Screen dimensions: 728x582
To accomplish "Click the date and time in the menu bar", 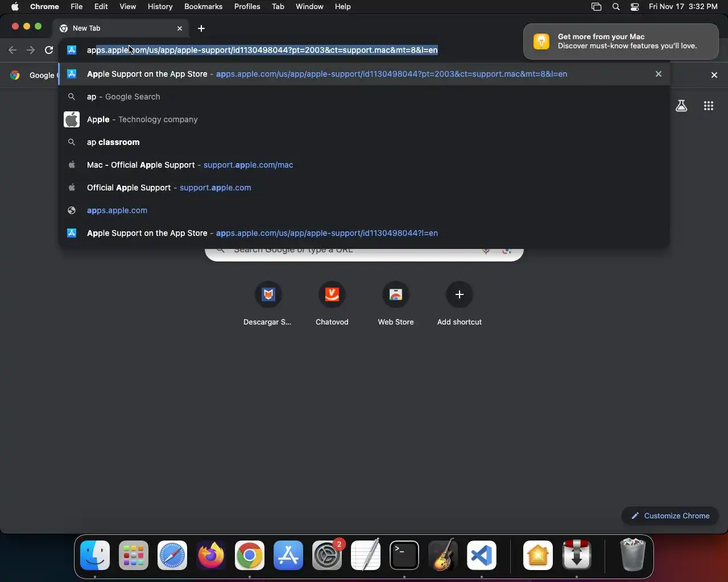I will pos(683,6).
